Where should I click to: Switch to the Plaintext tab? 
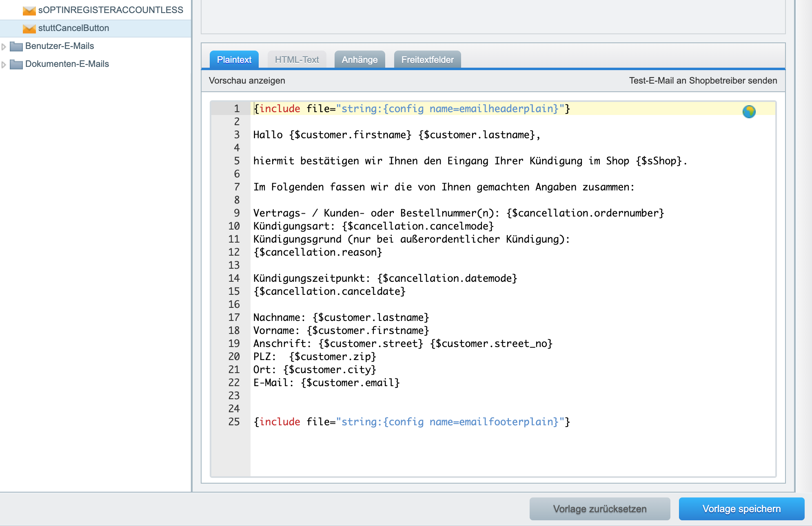234,60
